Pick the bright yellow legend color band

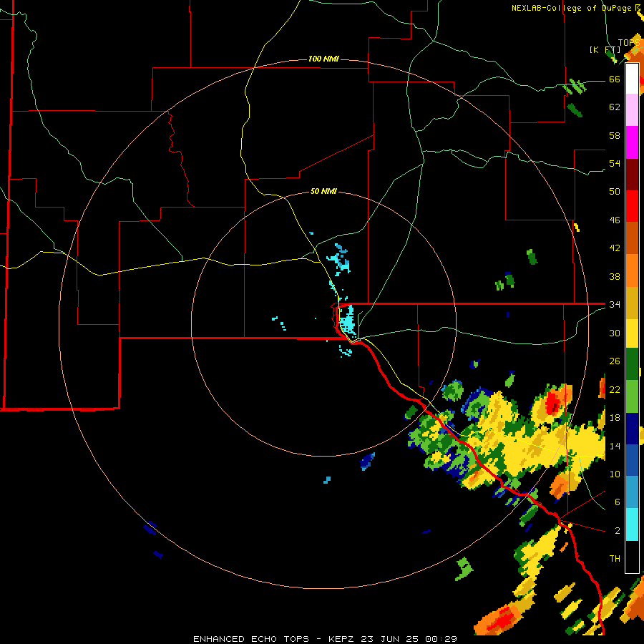click(x=632, y=333)
